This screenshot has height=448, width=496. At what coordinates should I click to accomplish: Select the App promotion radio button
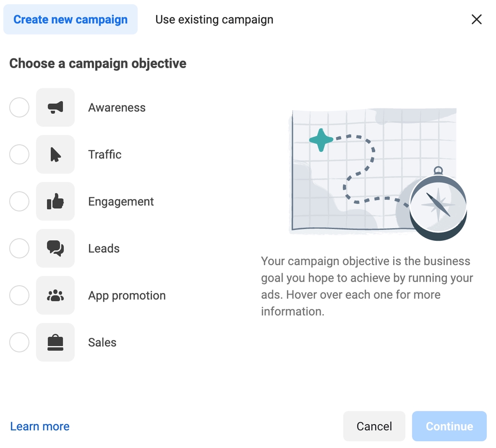click(x=19, y=295)
